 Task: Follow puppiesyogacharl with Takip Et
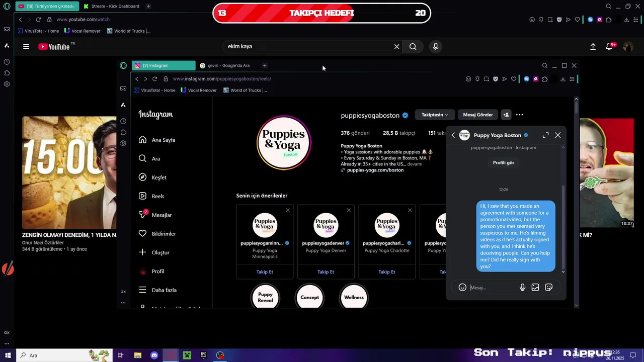pyautogui.click(x=386, y=272)
